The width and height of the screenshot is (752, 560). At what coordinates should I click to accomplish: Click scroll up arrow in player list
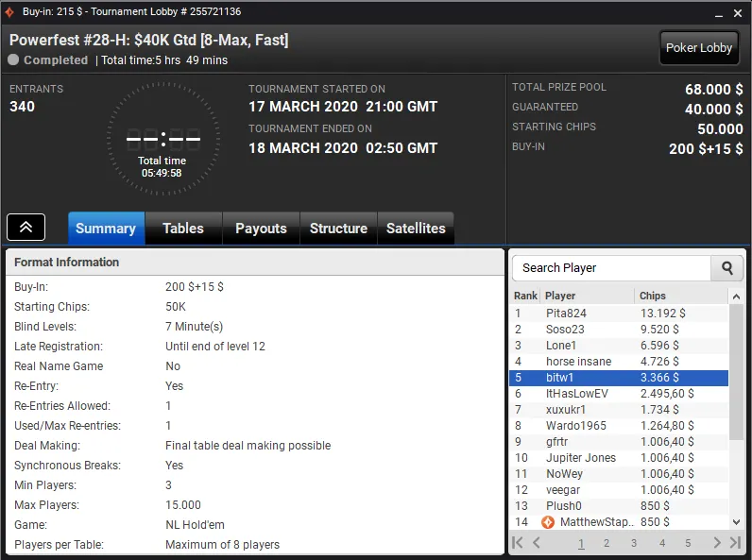[736, 297]
